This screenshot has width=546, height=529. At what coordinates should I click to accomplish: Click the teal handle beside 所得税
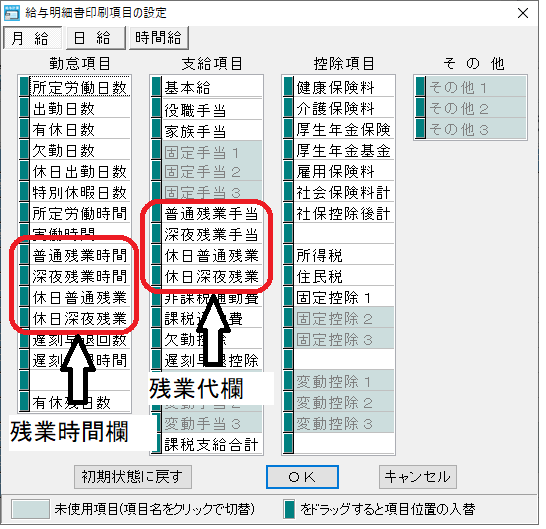(x=289, y=254)
